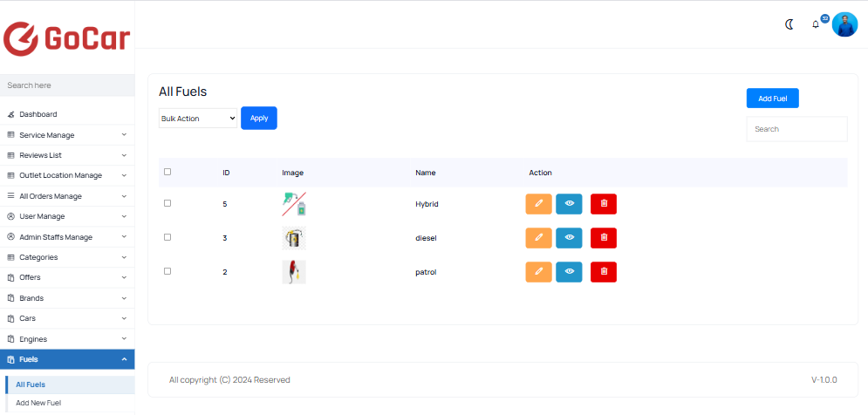Click the Reviews List table icon
Screen dimensions: 868x415
point(10,155)
